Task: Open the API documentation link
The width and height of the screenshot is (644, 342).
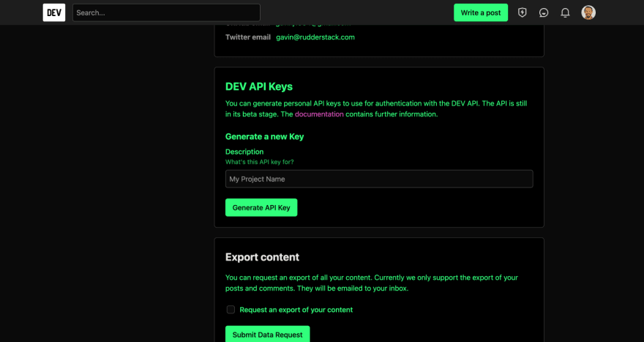Action: tap(318, 114)
